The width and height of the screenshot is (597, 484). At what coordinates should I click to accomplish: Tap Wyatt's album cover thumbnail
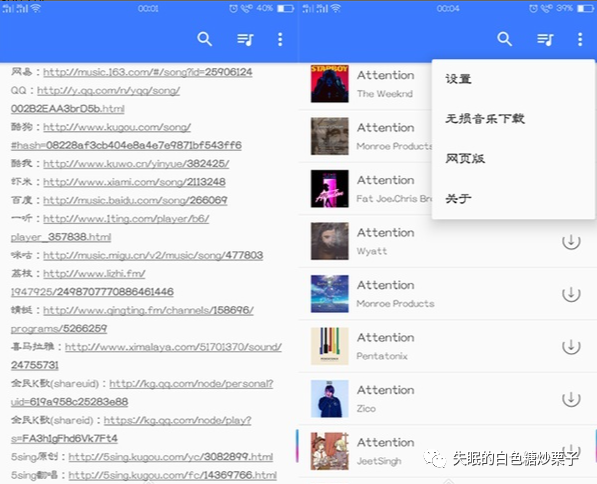click(x=330, y=241)
